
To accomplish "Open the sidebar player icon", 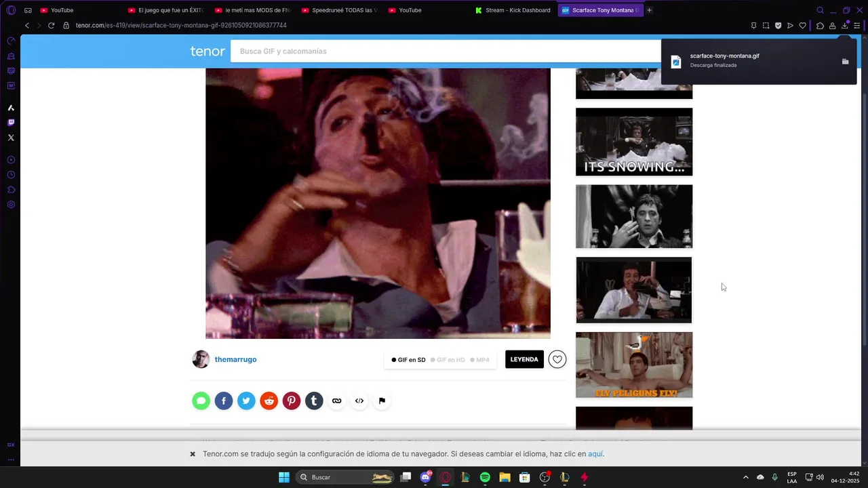I will click(x=11, y=160).
